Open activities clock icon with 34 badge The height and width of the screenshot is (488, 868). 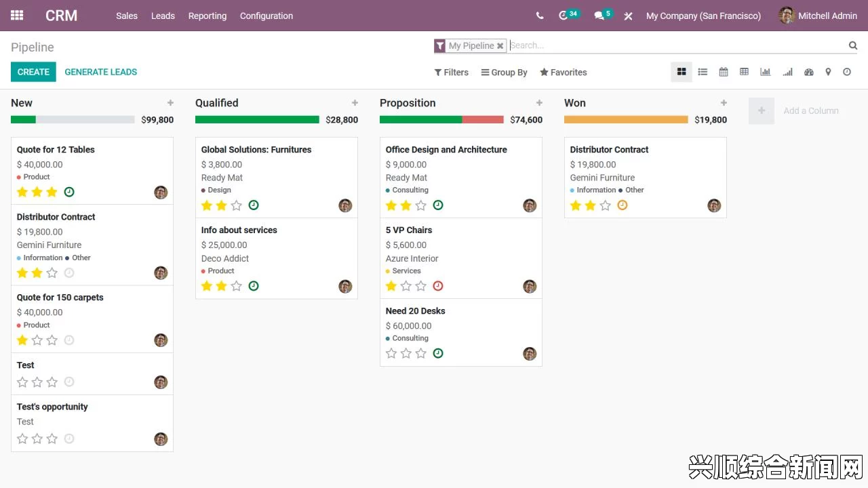coord(568,15)
